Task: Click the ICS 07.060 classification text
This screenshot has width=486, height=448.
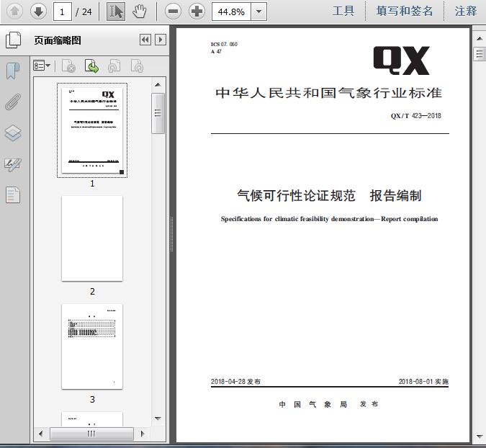Action: (x=224, y=44)
